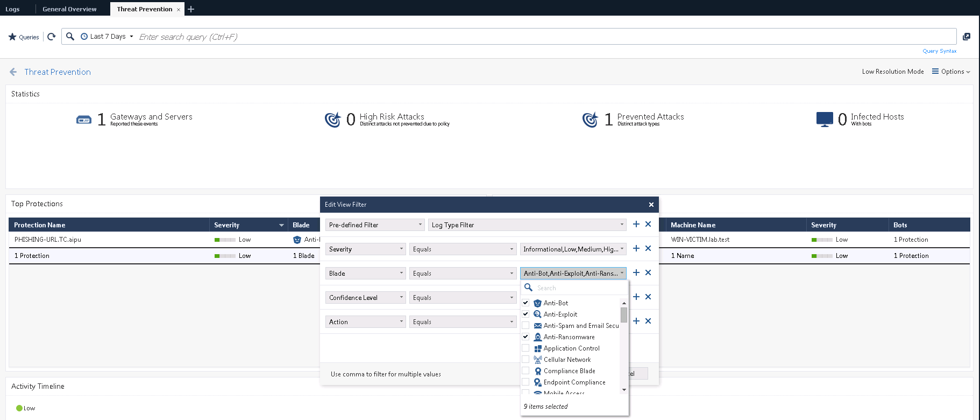Image resolution: width=980 pixels, height=420 pixels.
Task: Open the Pre-defined Filter dropdown
Action: pyautogui.click(x=375, y=225)
